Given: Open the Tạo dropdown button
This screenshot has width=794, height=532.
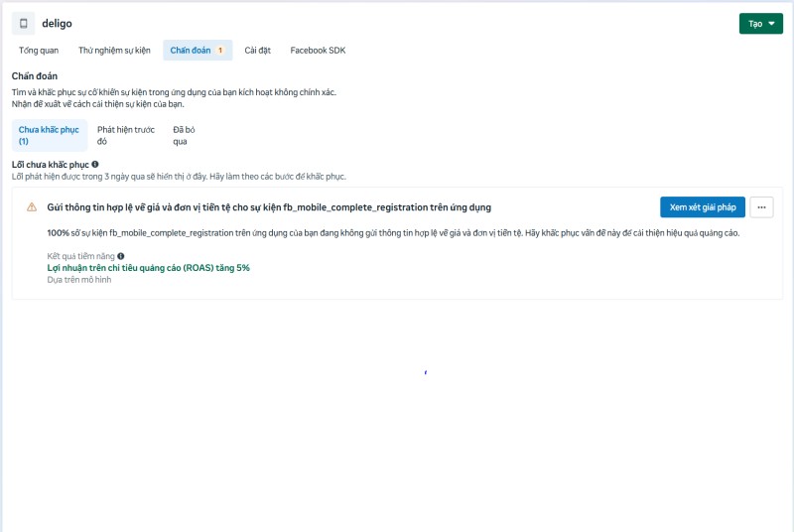Looking at the screenshot, I should [x=760, y=24].
